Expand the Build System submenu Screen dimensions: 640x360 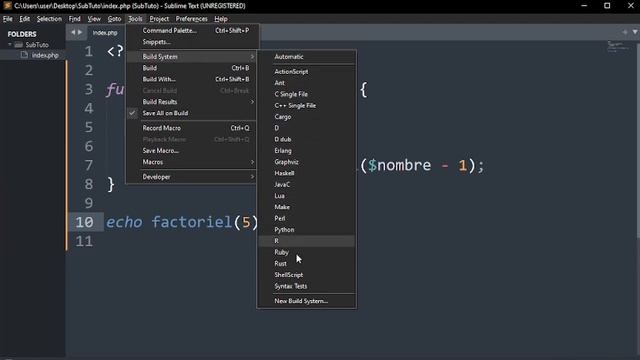tap(191, 57)
